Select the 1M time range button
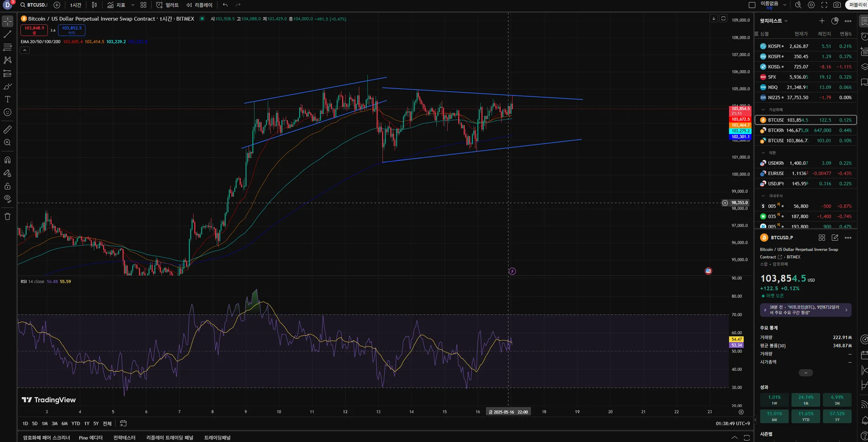This screenshot has width=868, height=442. 45,423
